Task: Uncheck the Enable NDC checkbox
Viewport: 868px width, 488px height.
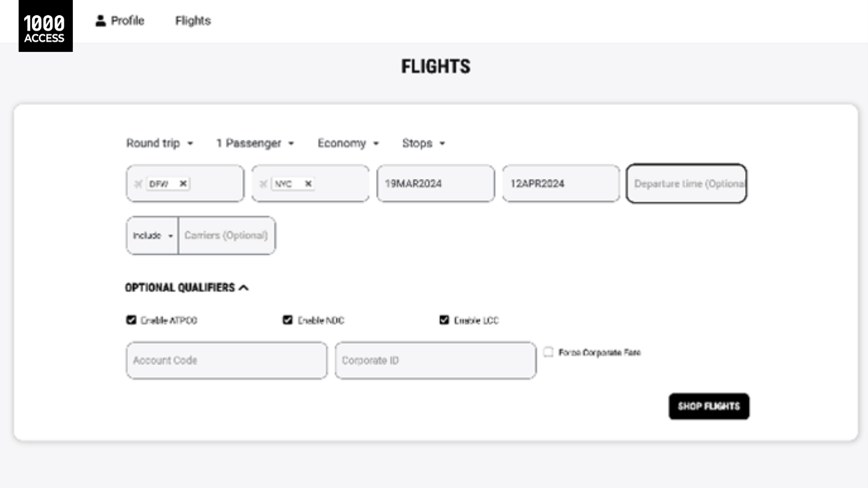Action: [288, 320]
